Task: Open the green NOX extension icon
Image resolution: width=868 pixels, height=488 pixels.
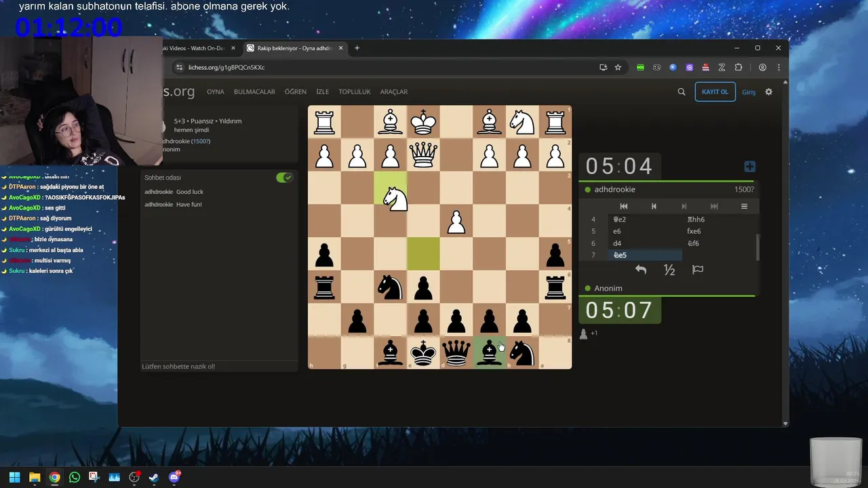Action: (x=640, y=67)
